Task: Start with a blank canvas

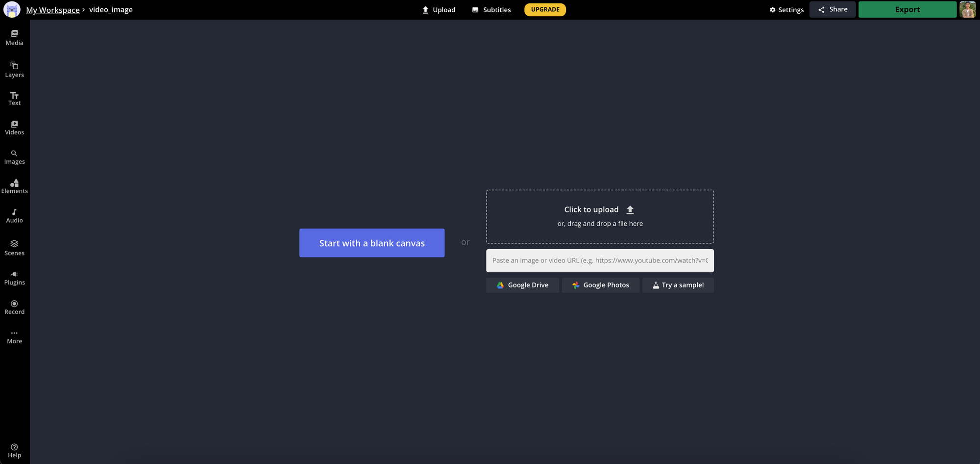Action: tap(372, 243)
